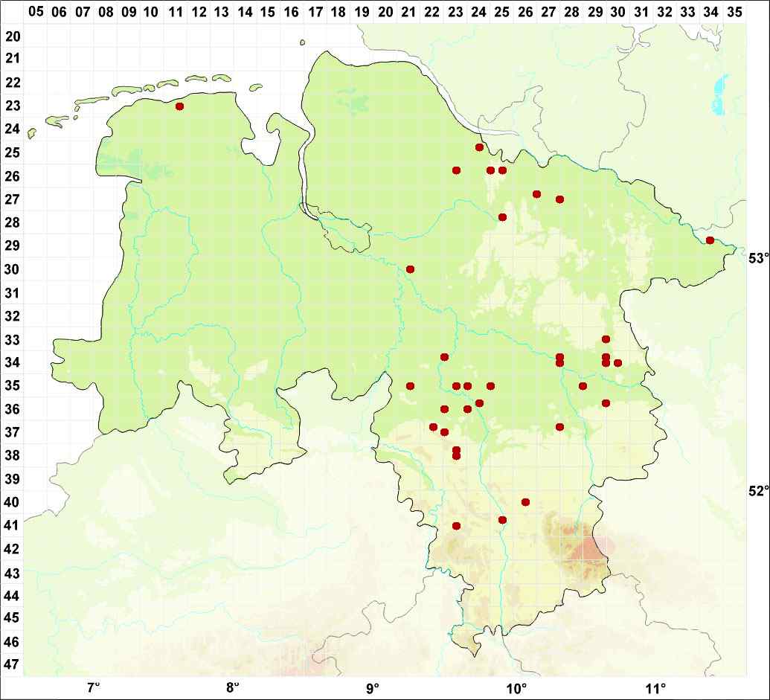The width and height of the screenshot is (770, 700).
Task: Click column header label 32
Action: coord(664,11)
